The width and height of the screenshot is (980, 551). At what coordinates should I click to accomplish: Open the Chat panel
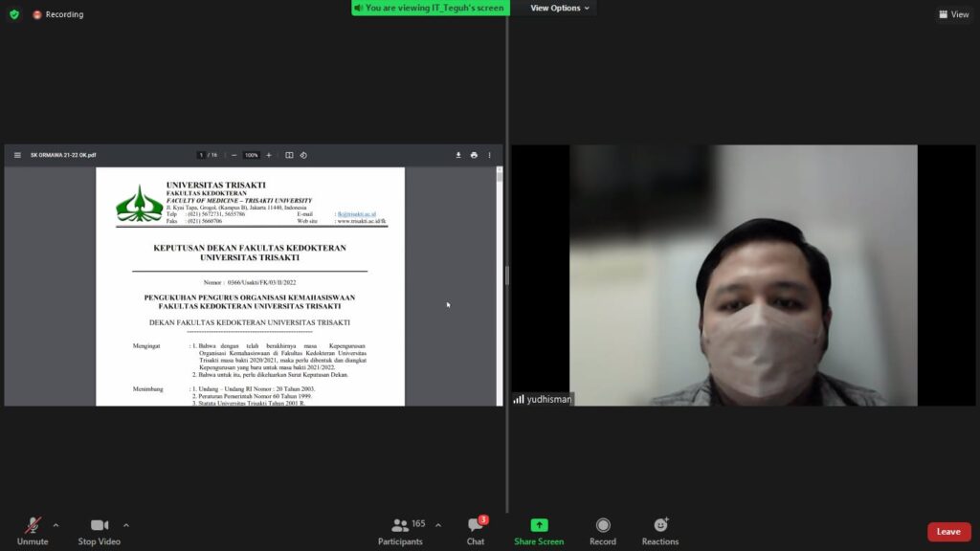pyautogui.click(x=476, y=532)
